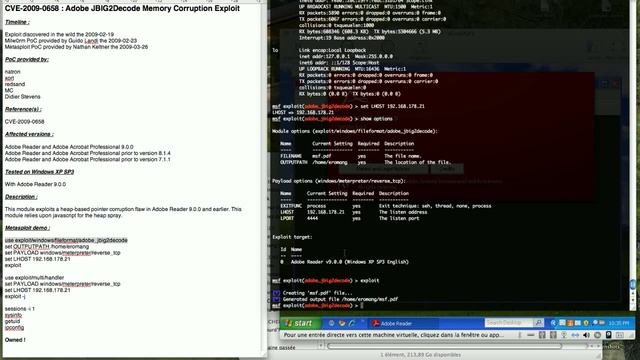Click the 'Metasploit demo :' heading
This screenshot has height=360, width=640.
click(x=27, y=228)
